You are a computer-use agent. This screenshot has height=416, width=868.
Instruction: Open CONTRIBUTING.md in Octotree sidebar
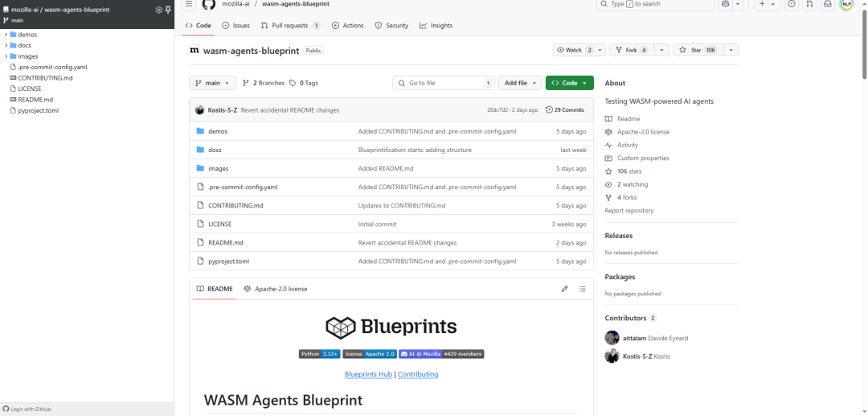coord(45,78)
